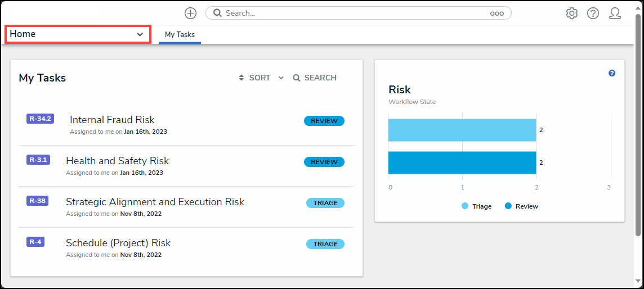Click the three-circles icon in search bar

497,13
